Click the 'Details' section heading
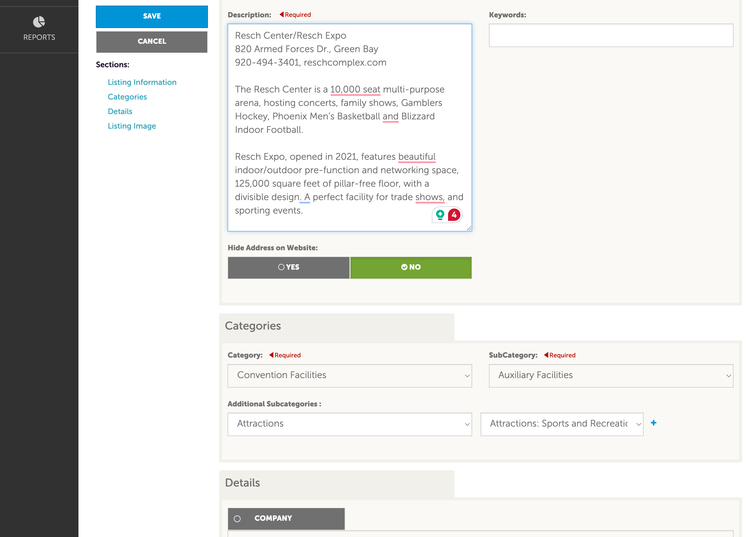The width and height of the screenshot is (756, 537). click(242, 483)
